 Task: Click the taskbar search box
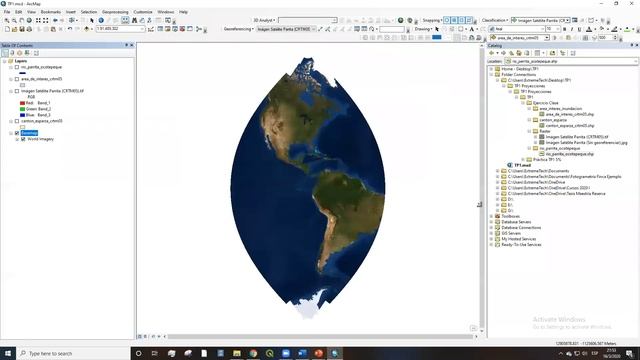73,353
